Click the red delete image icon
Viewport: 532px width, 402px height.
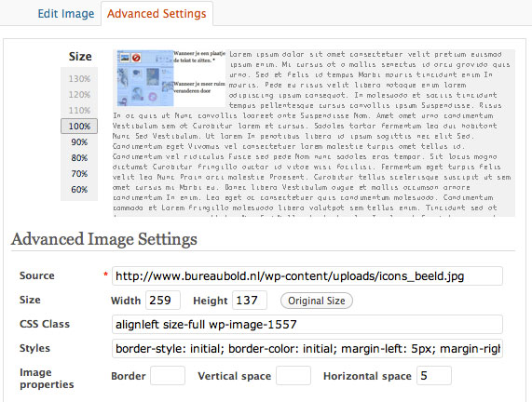(136, 58)
